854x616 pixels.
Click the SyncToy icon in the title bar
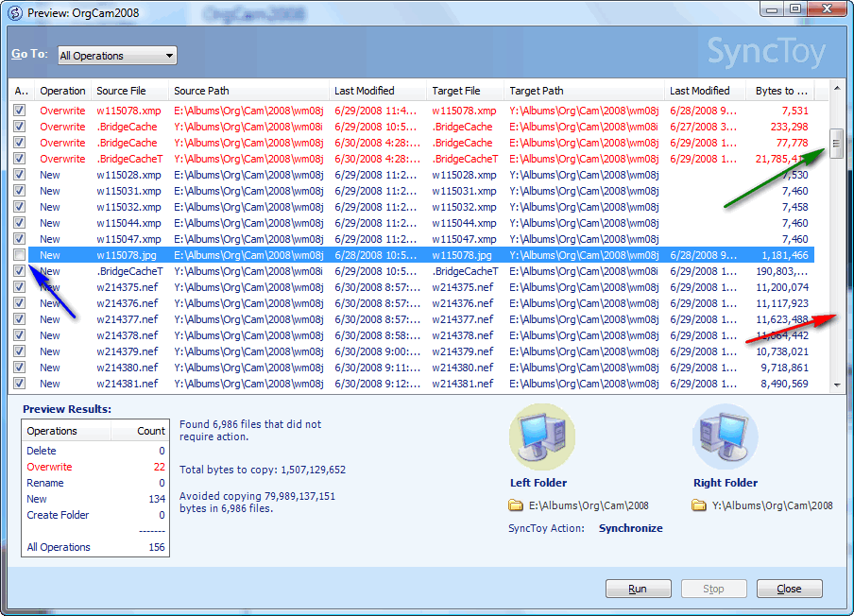pyautogui.click(x=15, y=12)
